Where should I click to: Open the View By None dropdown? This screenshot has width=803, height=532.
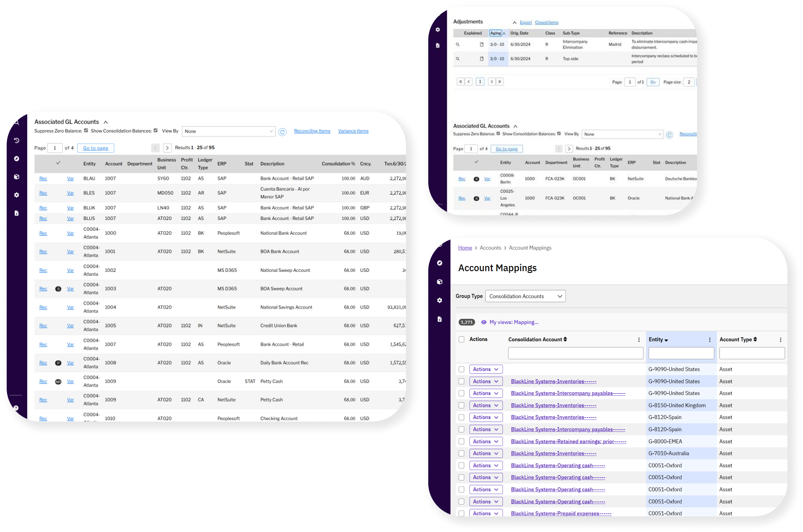(228, 131)
